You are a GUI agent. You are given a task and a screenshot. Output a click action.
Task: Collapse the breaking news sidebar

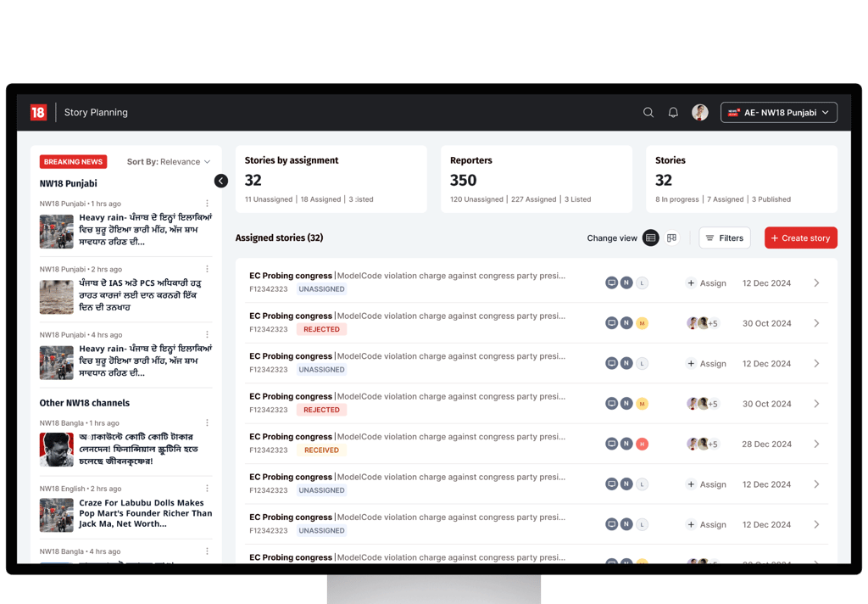coord(221,181)
